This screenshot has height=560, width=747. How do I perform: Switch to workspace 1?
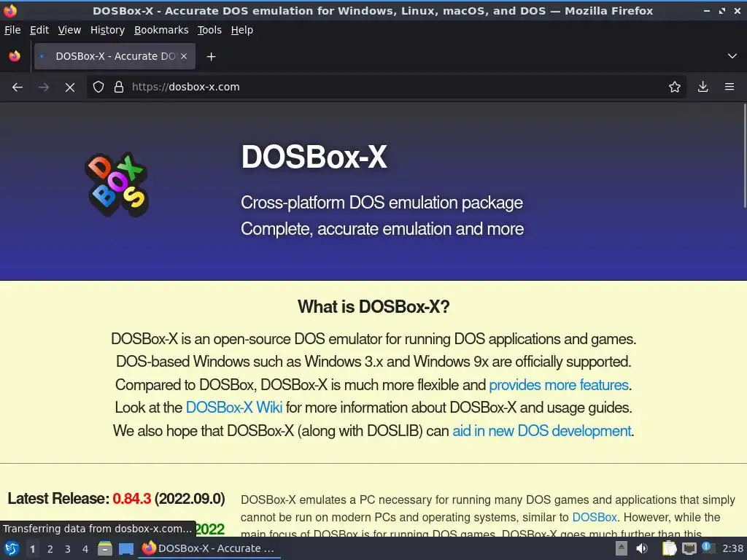[32, 549]
